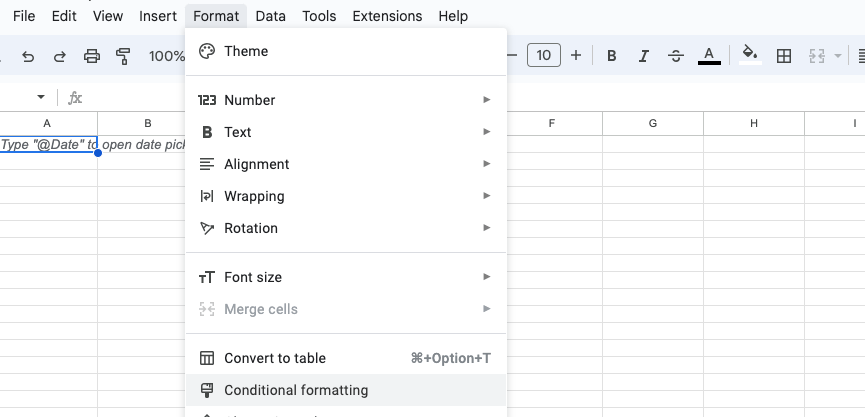Open the File menu
Image resolution: width=865 pixels, height=417 pixels.
tap(24, 16)
